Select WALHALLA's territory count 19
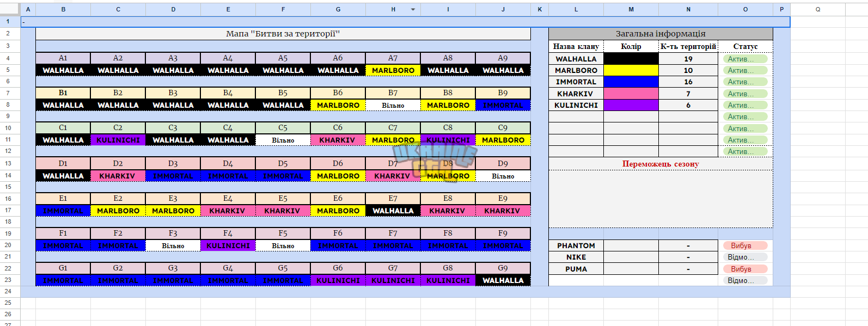The width and height of the screenshot is (868, 326). [688, 59]
